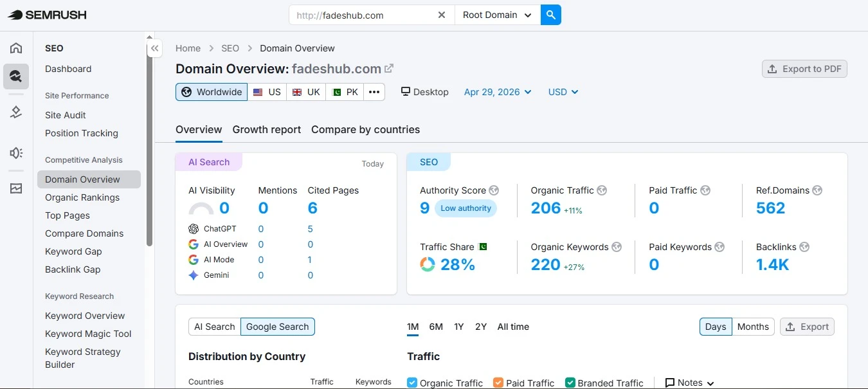Click the Export button above the chart
This screenshot has height=389, width=868.
click(x=807, y=327)
